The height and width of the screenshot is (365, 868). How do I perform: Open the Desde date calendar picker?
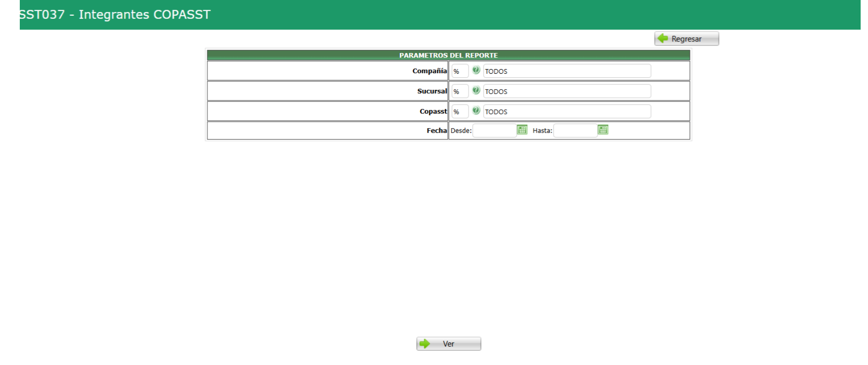click(522, 130)
